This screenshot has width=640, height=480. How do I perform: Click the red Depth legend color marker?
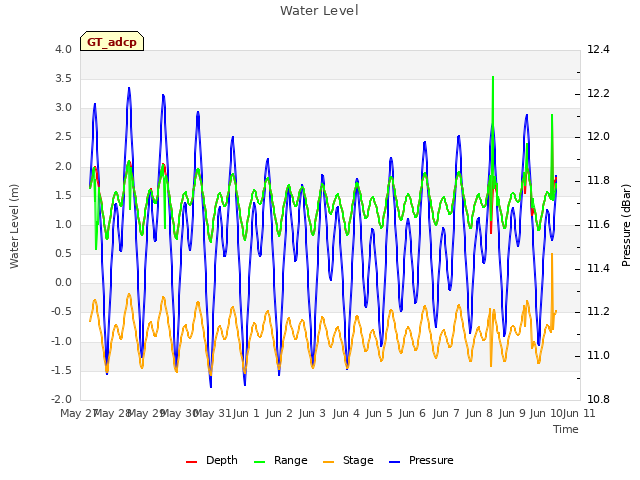coord(191,462)
